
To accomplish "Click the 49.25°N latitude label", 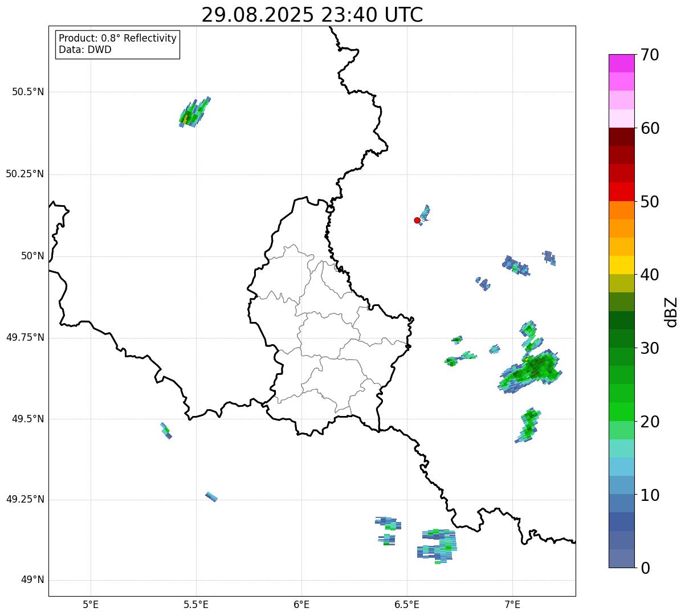I will click(25, 499).
